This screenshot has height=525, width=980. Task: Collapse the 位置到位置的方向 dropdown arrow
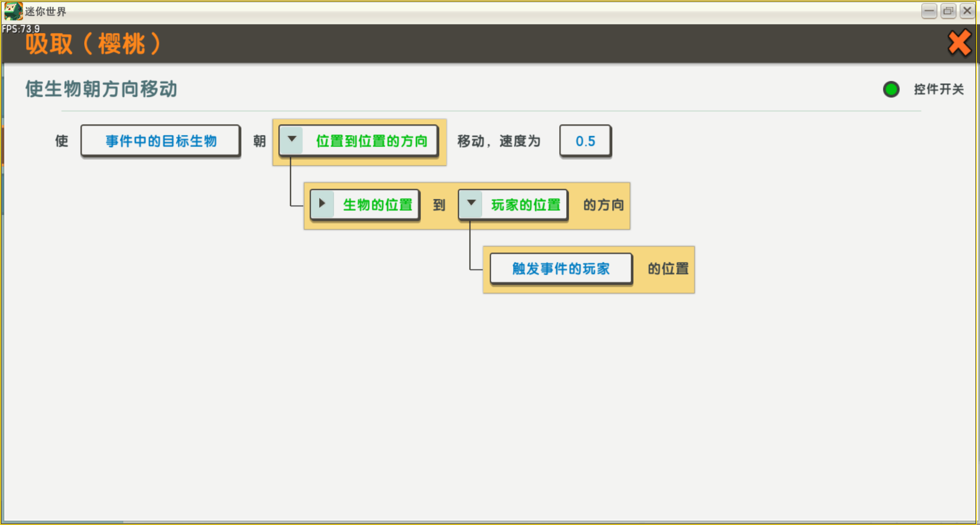click(292, 140)
